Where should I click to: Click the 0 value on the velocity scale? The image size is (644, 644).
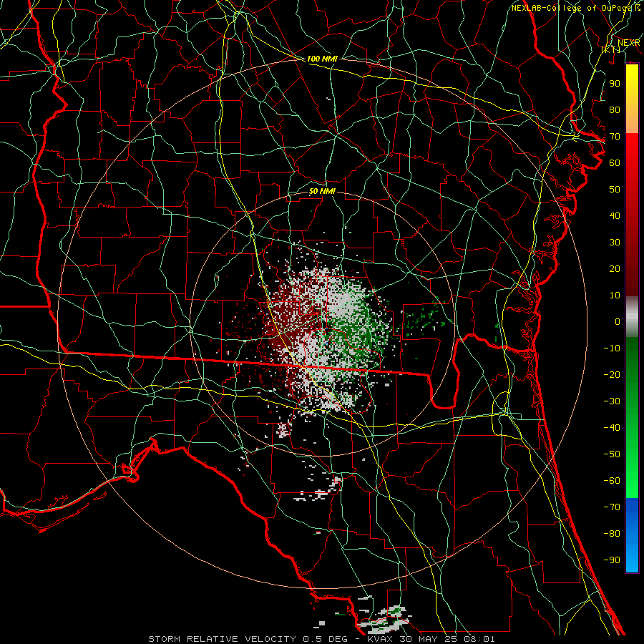[x=618, y=321]
